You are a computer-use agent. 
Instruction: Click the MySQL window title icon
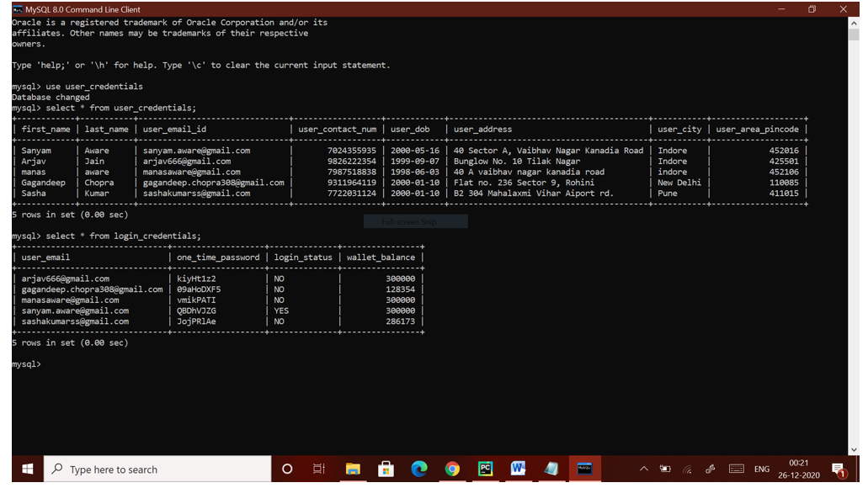click(18, 9)
